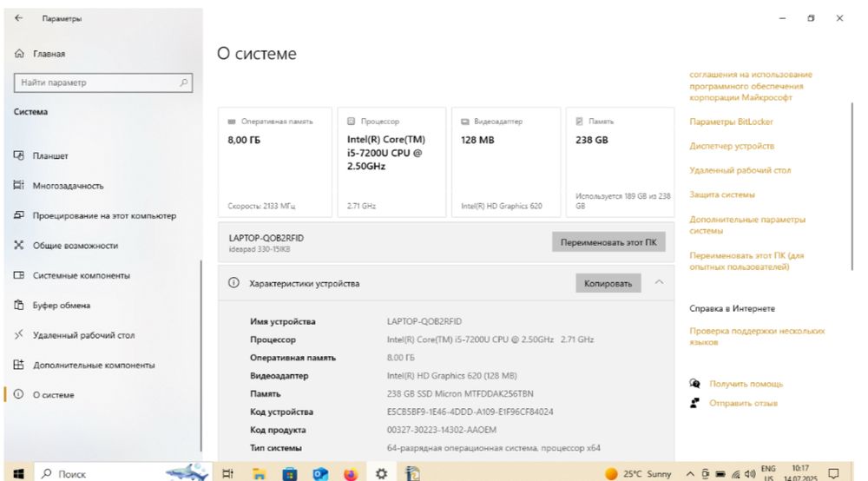Image resolution: width=868 pixels, height=481 pixels.
Task: Open Диспетчер устройств link
Action: pos(732,146)
